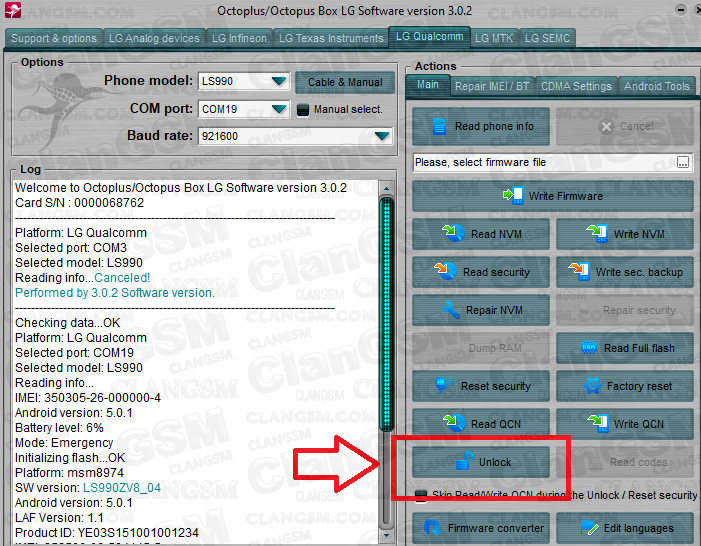This screenshot has width=701, height=546.
Task: Click the Unlock padlock icon
Action: point(465,461)
